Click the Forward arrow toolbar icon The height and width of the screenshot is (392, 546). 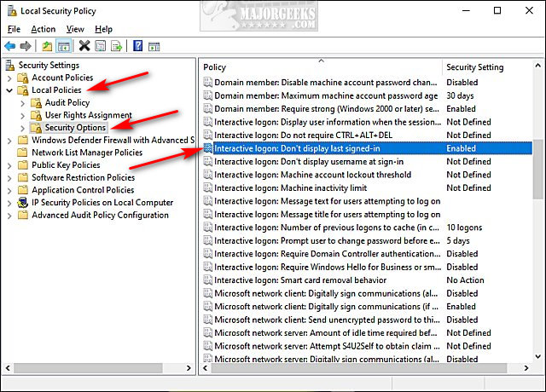[26, 46]
